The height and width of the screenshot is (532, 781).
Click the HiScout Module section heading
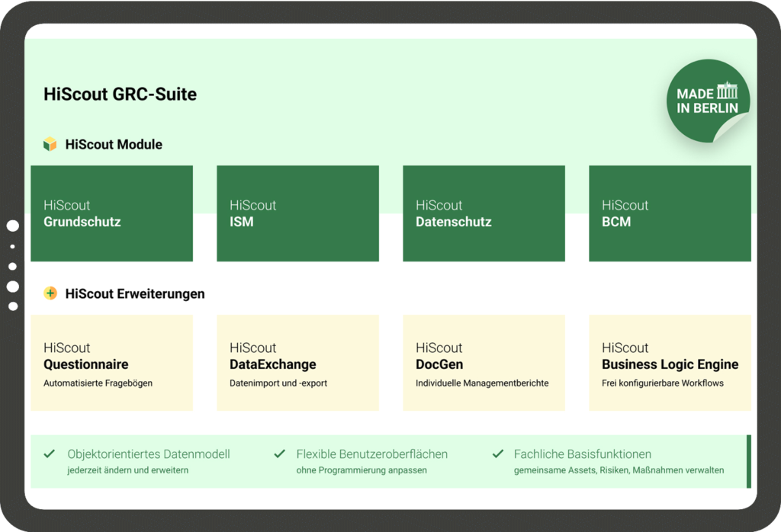[114, 144]
